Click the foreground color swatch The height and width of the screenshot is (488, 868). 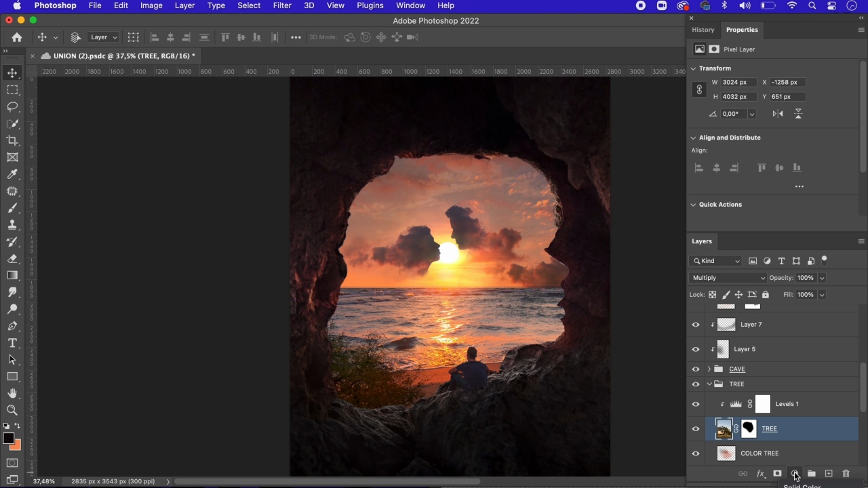(x=9, y=439)
